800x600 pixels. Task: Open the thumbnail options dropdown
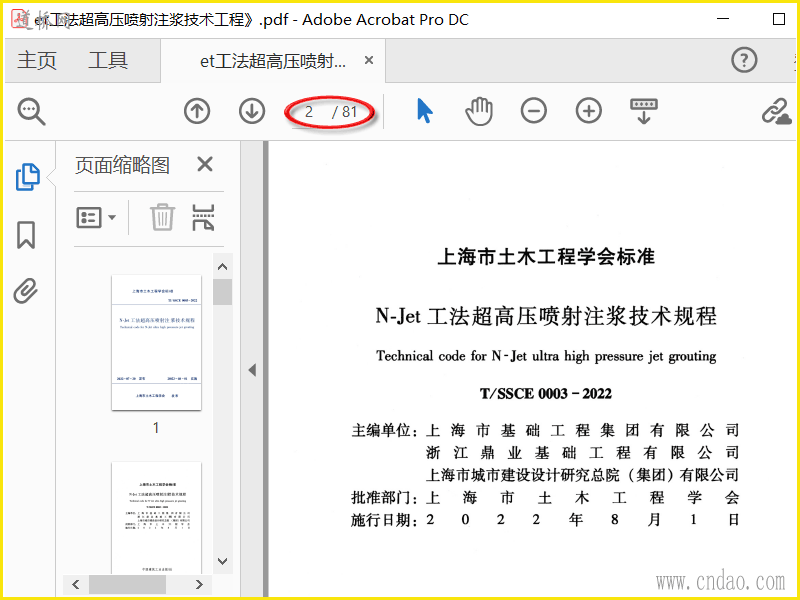96,217
